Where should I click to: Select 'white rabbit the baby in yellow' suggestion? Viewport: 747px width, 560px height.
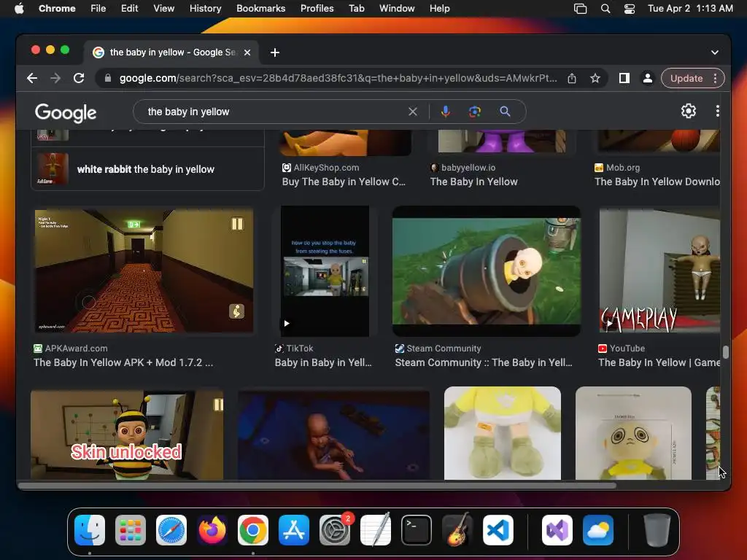point(147,169)
